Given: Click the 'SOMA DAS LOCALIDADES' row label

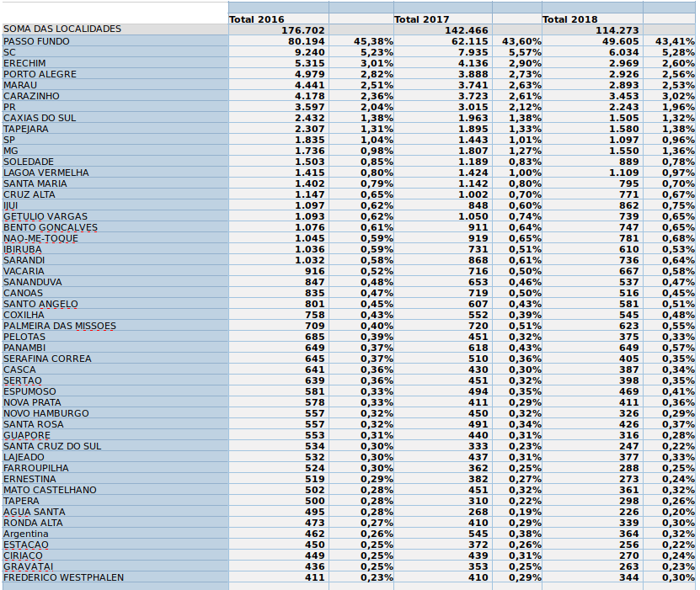Looking at the screenshot, I should click(x=62, y=29).
